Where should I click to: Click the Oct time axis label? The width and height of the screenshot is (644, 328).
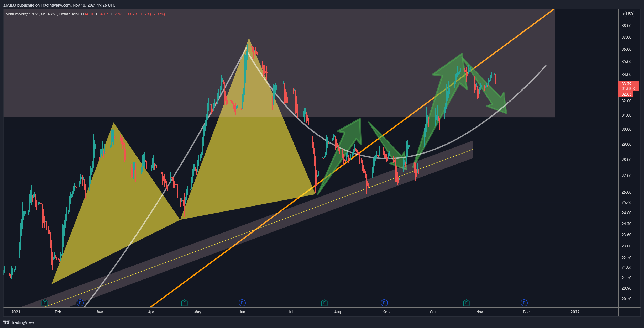tap(433, 312)
